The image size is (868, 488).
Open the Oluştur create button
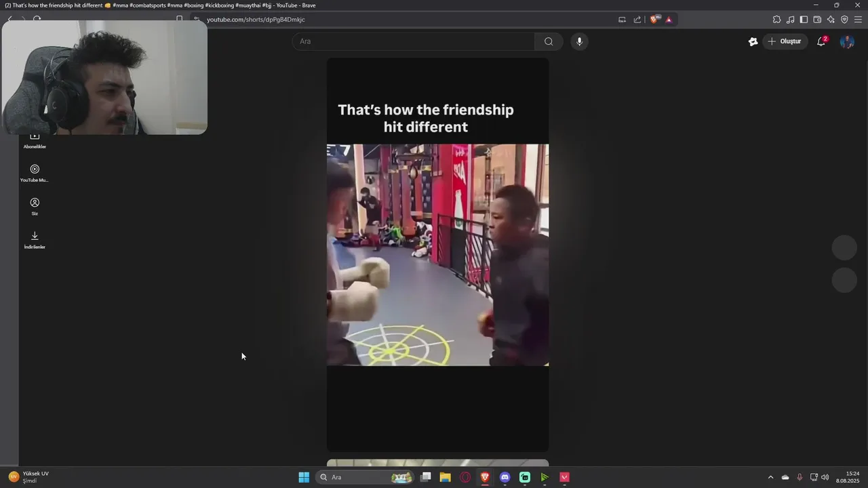point(785,41)
